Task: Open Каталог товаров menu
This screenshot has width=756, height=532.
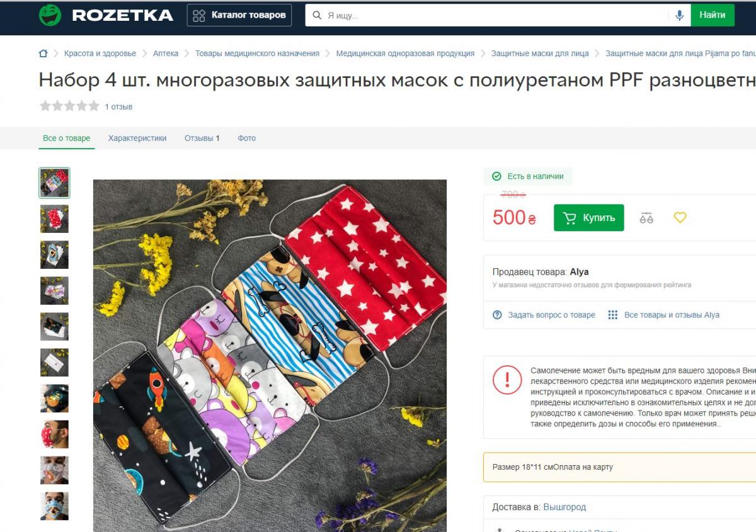Action: 239,15
